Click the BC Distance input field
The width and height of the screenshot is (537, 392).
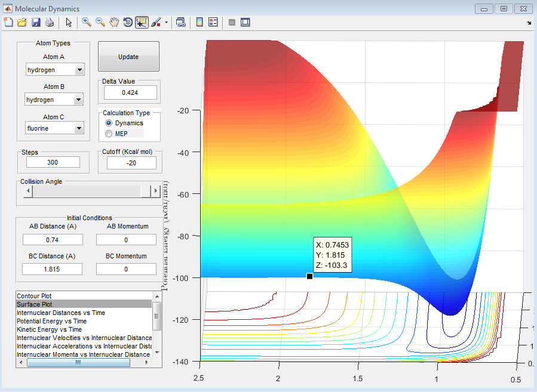click(x=52, y=269)
